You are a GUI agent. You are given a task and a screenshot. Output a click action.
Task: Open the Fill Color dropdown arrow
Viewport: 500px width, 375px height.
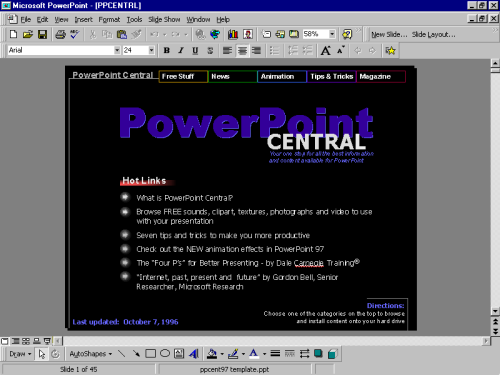click(222, 354)
